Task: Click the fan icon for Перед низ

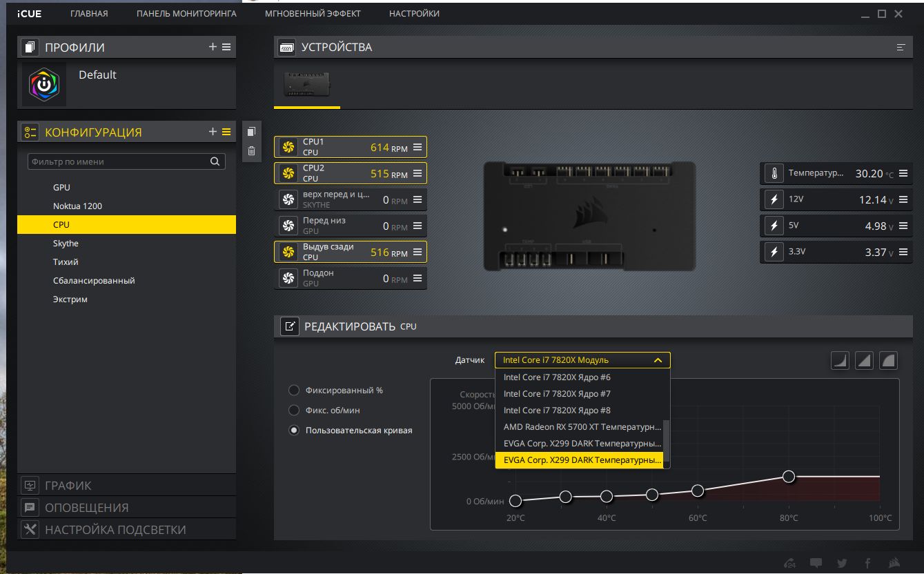Action: click(x=288, y=226)
